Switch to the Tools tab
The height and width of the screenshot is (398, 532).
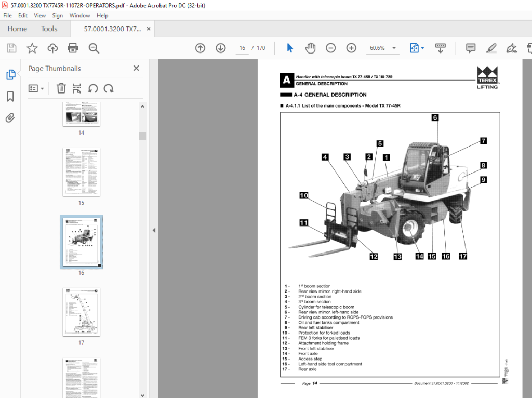point(49,29)
